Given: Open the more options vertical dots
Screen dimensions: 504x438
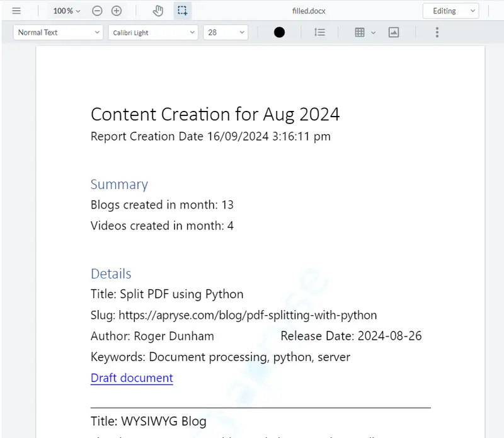Looking at the screenshot, I should tap(437, 32).
